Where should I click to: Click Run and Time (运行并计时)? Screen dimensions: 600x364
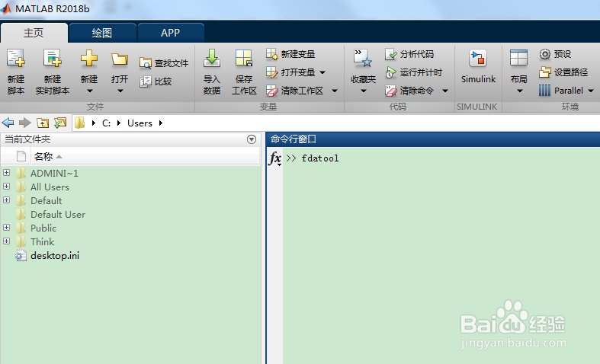pyautogui.click(x=414, y=72)
